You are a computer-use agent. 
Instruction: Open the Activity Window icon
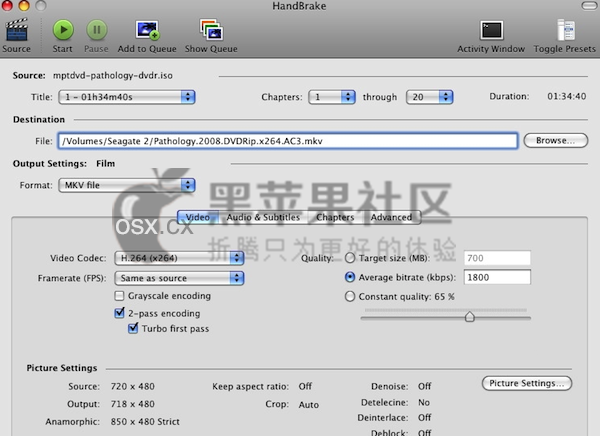tap(491, 30)
